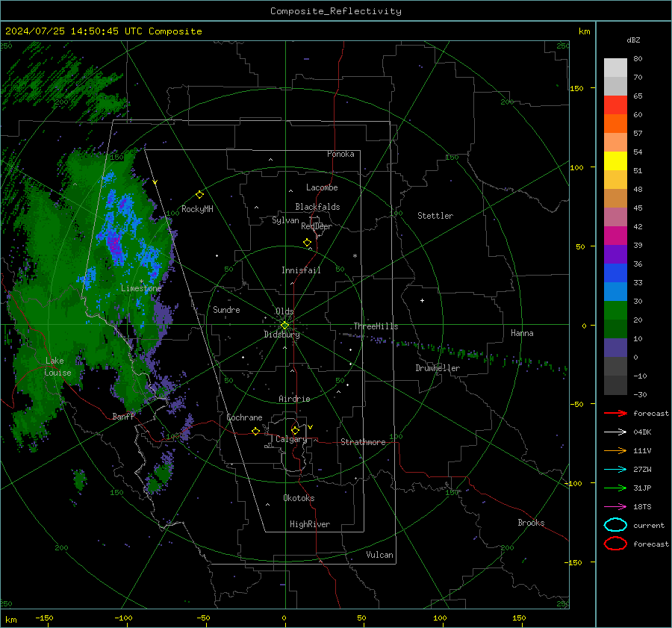This screenshot has height=628, width=672.
Task: Click the cyan 'current' ellipse icon
Action: point(615,525)
